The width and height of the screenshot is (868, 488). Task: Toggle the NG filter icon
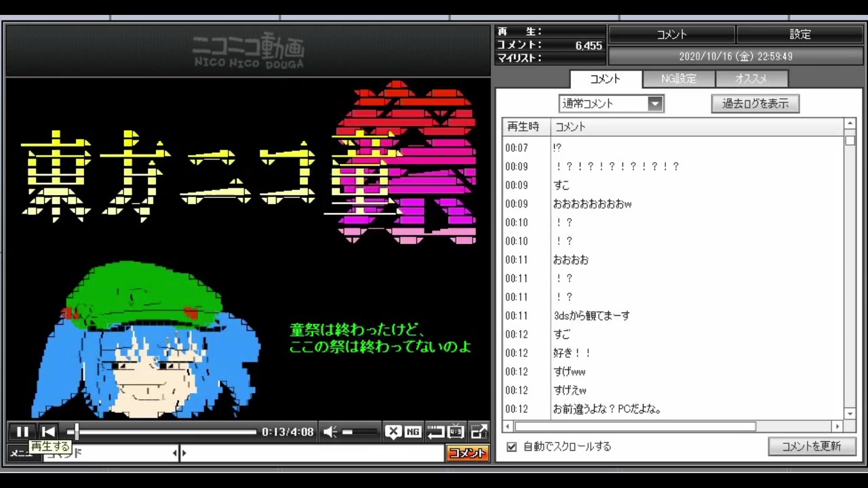pos(413,432)
